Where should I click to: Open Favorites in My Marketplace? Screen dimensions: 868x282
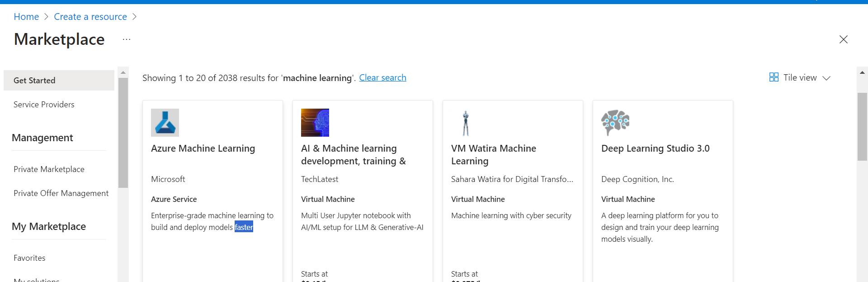pos(29,258)
